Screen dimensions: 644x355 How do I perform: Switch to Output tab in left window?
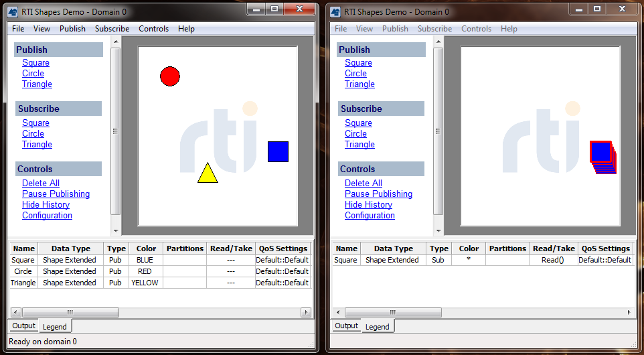[x=24, y=326]
